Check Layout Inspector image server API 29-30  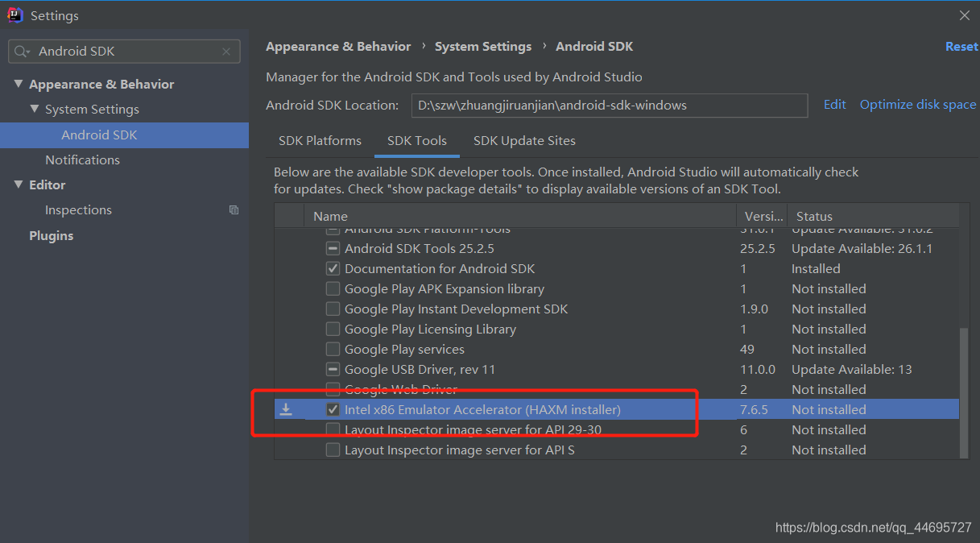tap(333, 430)
